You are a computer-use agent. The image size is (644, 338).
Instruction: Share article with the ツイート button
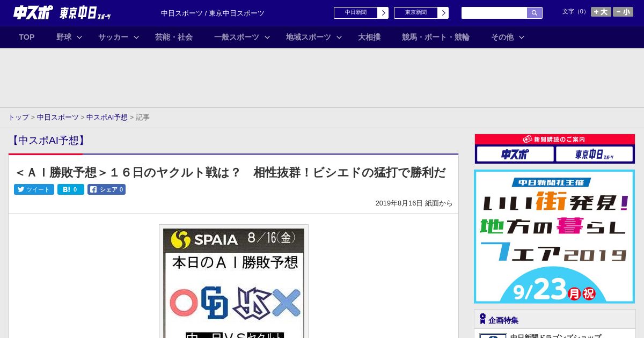34,189
